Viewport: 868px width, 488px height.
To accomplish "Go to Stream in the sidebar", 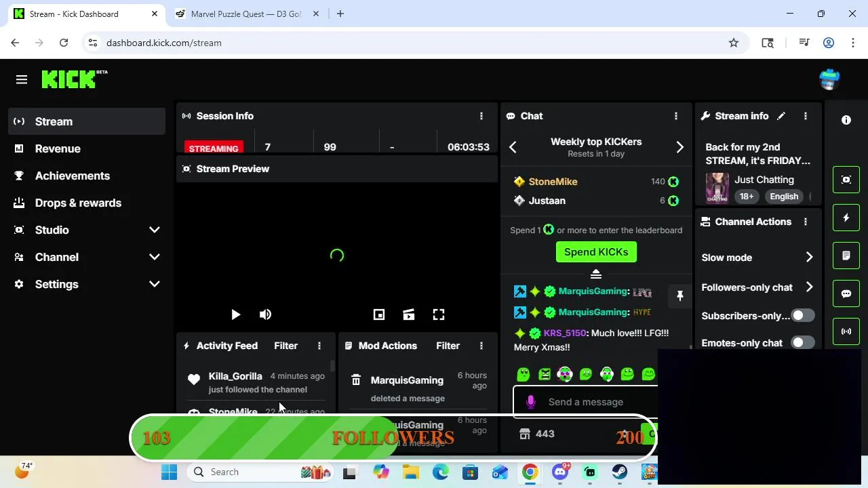I will [87, 121].
